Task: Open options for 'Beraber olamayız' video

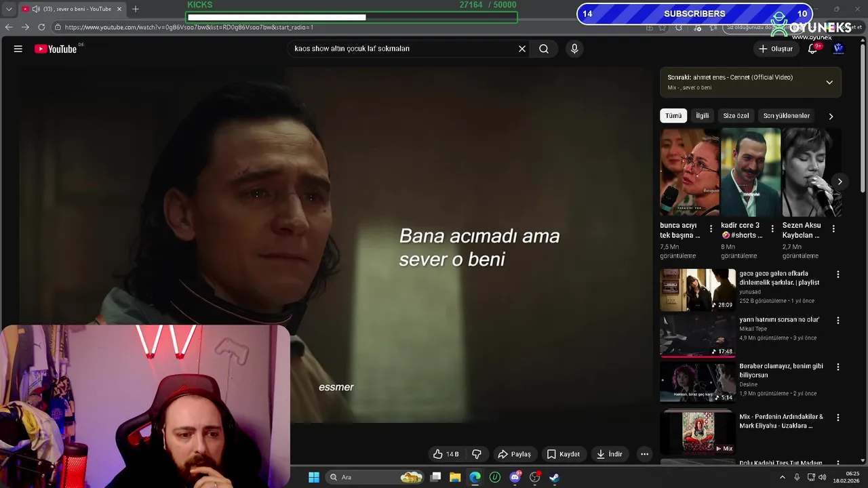Action: tap(838, 367)
